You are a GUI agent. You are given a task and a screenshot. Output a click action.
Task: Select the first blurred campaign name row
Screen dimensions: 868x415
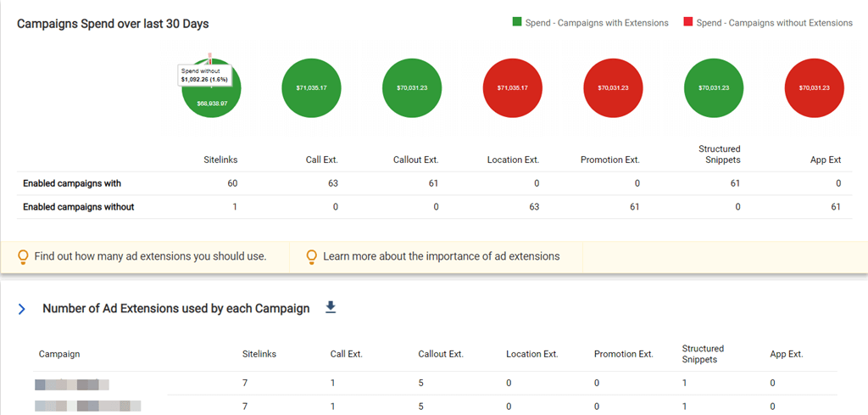72,384
